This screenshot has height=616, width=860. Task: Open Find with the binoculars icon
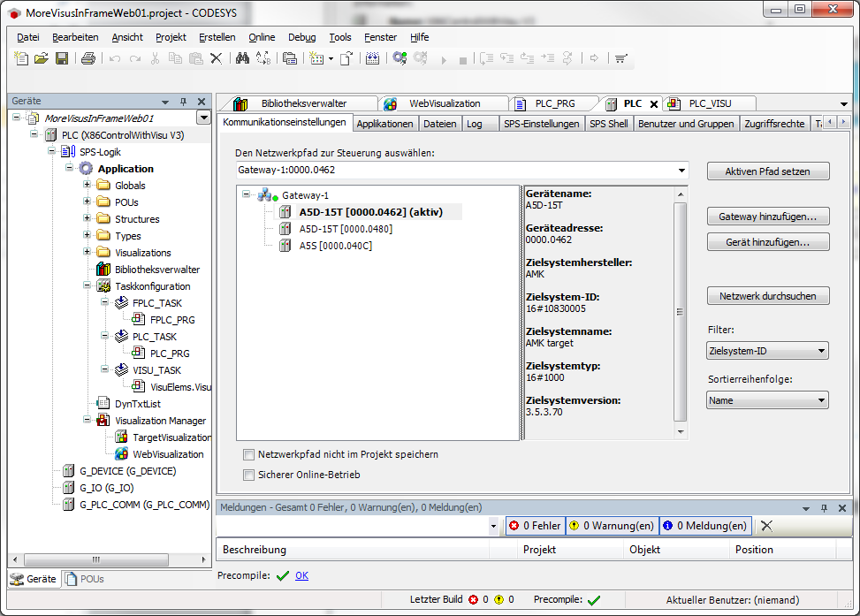point(242,58)
